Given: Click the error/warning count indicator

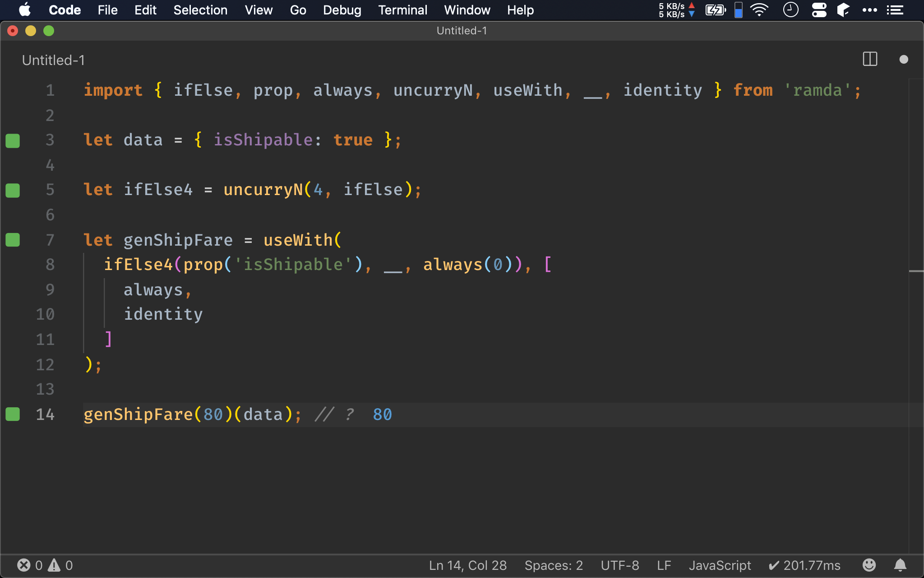Looking at the screenshot, I should tap(45, 565).
